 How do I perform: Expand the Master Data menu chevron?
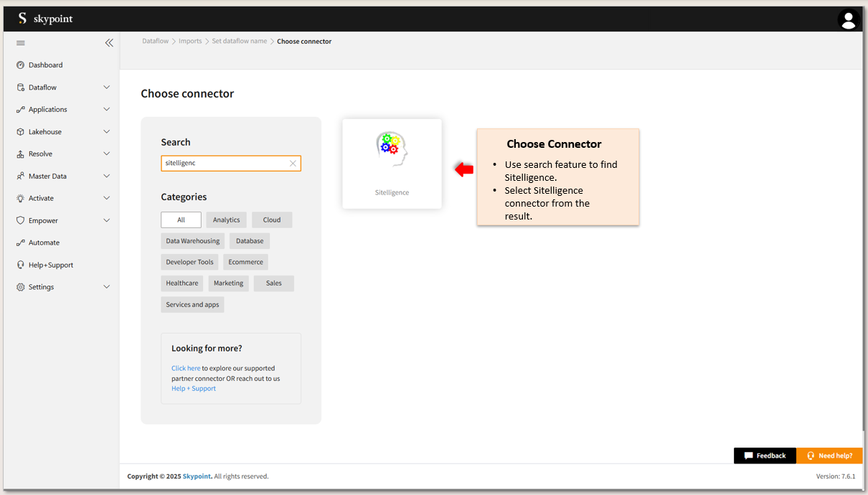point(107,176)
